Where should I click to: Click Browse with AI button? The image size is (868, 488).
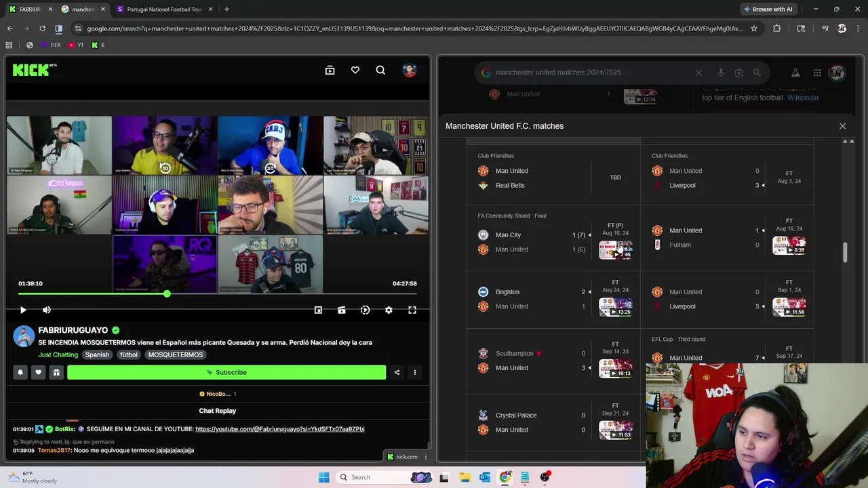(x=768, y=9)
